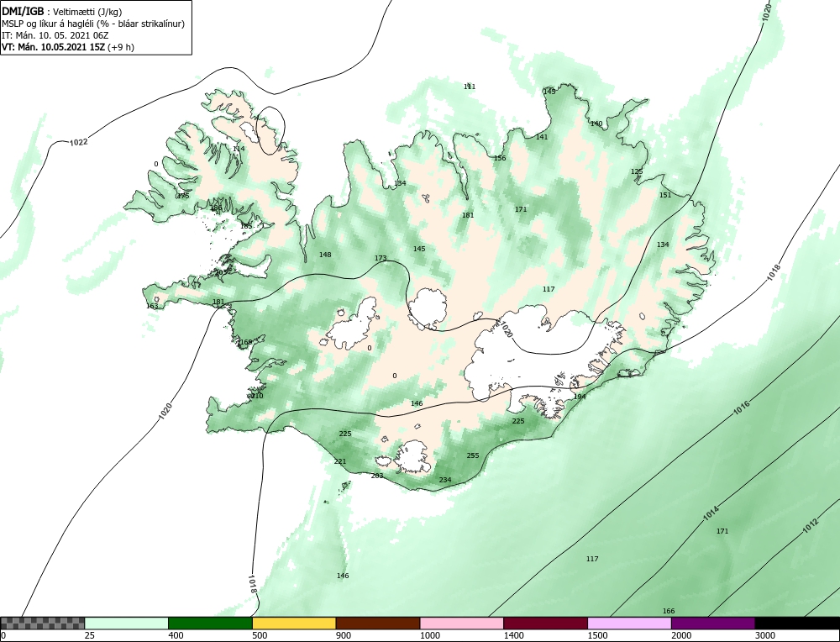The image size is (840, 642).
Task: Click the map value '145'
Action: [419, 249]
